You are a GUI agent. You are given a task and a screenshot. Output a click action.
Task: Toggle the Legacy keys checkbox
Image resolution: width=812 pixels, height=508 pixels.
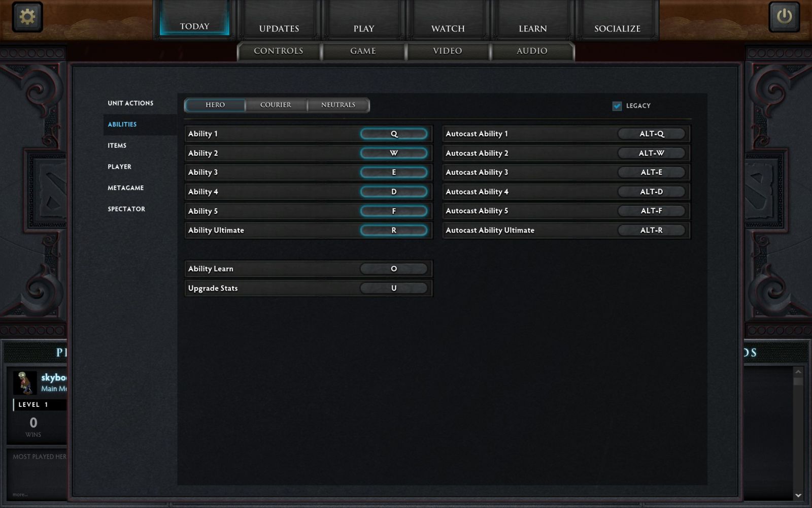pyautogui.click(x=617, y=106)
